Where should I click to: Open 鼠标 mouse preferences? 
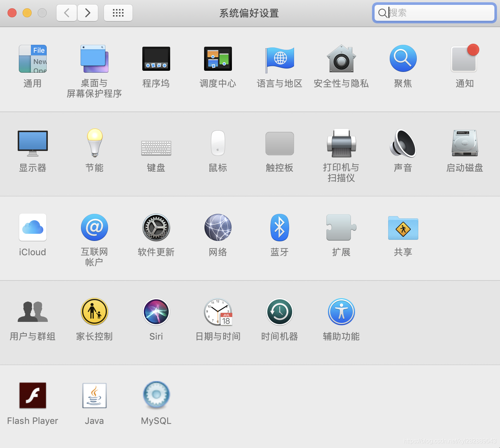(x=218, y=143)
